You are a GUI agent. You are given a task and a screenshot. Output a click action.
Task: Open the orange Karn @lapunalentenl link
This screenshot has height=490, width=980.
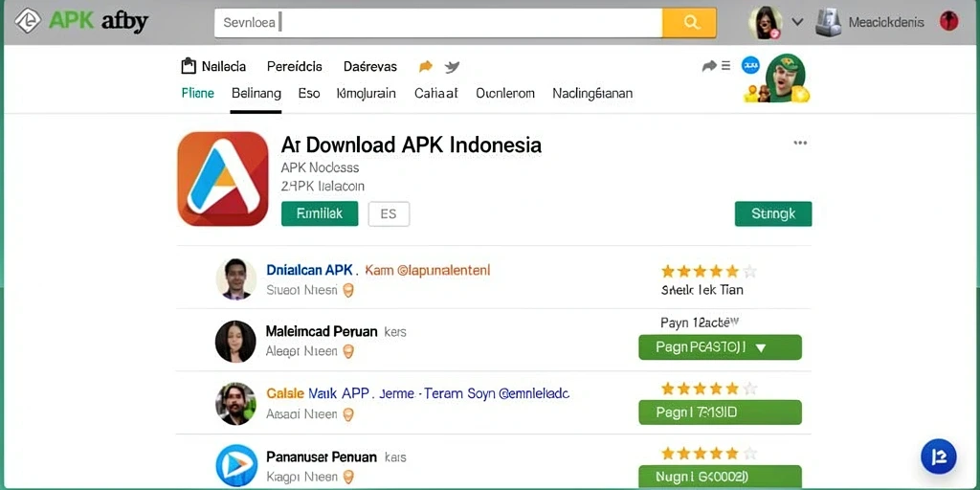(x=428, y=270)
